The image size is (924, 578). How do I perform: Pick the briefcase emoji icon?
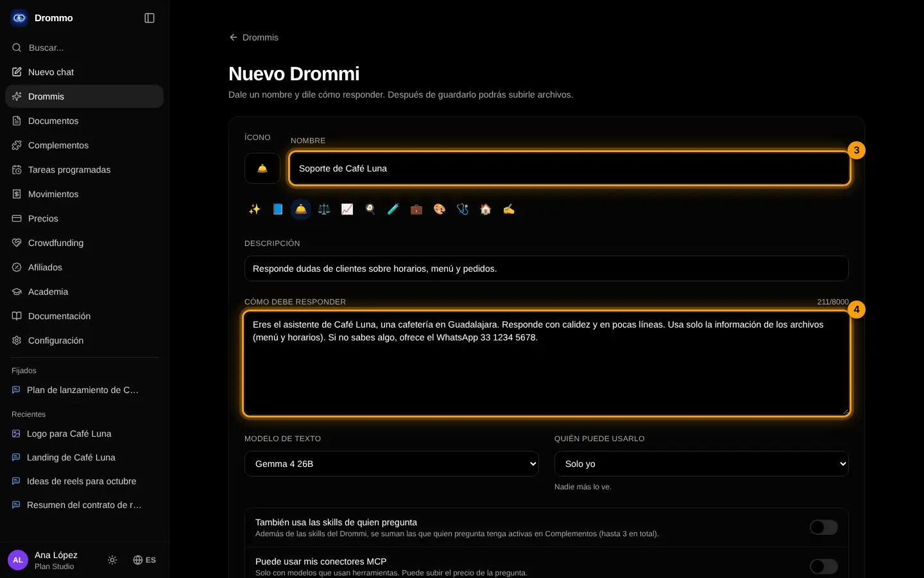416,209
